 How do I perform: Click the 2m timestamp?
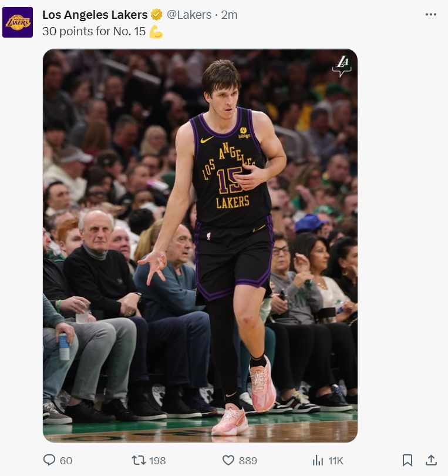coord(230,15)
